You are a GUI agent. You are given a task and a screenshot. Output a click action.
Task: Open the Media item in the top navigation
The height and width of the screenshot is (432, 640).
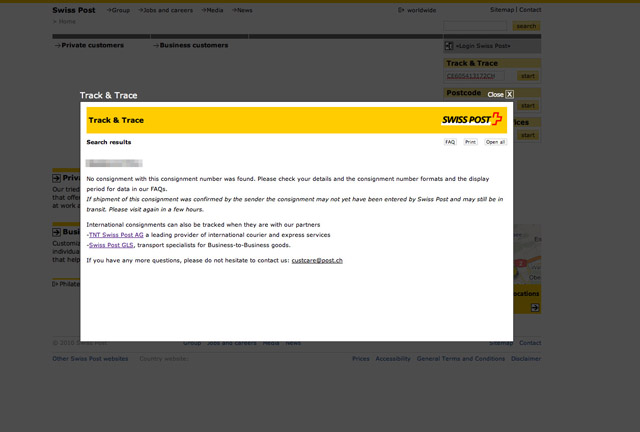(212, 10)
